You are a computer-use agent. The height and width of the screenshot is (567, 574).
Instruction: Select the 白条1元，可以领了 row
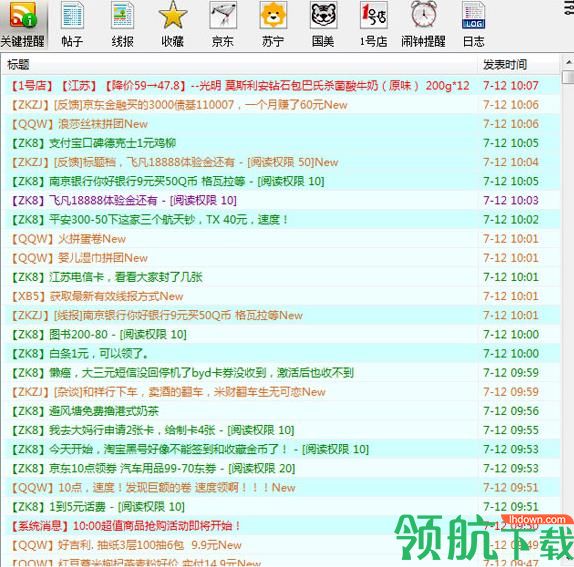click(x=281, y=354)
